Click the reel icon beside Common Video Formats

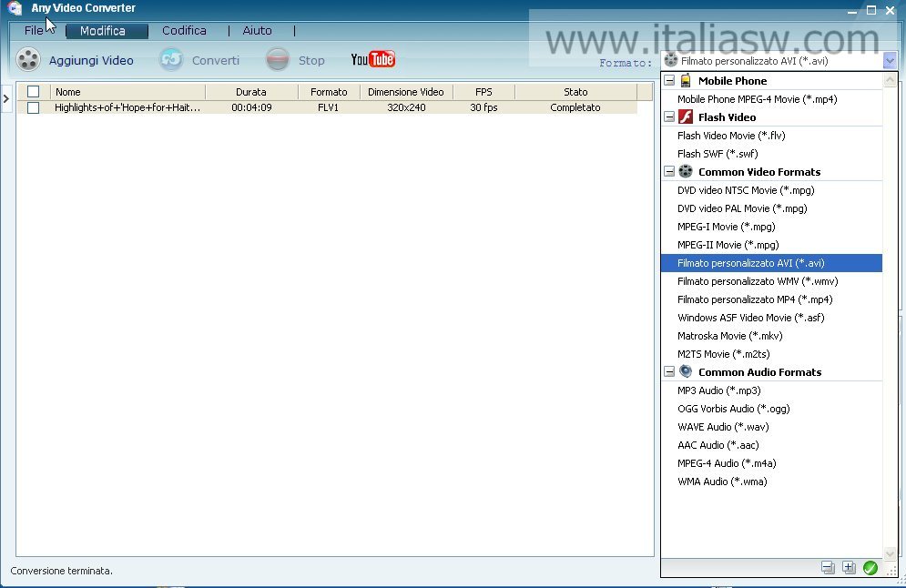[686, 171]
